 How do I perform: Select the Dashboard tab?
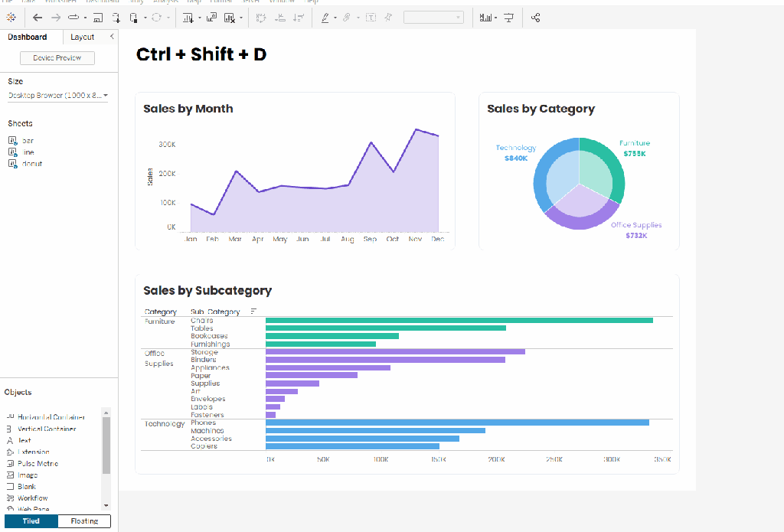(x=28, y=37)
